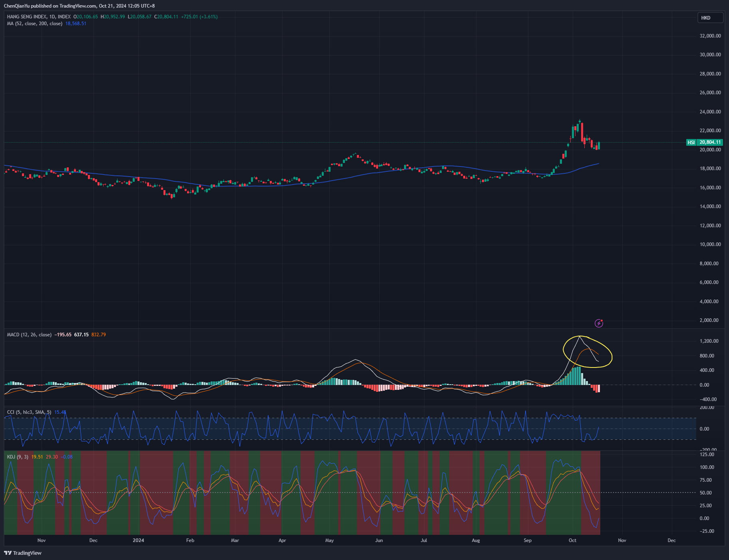The width and height of the screenshot is (729, 560).
Task: Click the 2024 label on time axis
Action: click(138, 540)
